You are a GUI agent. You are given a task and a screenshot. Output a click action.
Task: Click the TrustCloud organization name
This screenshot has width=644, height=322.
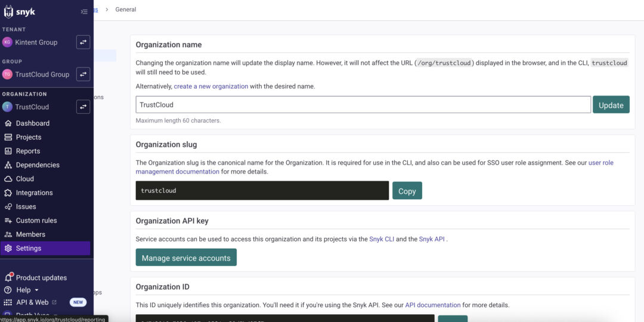point(32,107)
